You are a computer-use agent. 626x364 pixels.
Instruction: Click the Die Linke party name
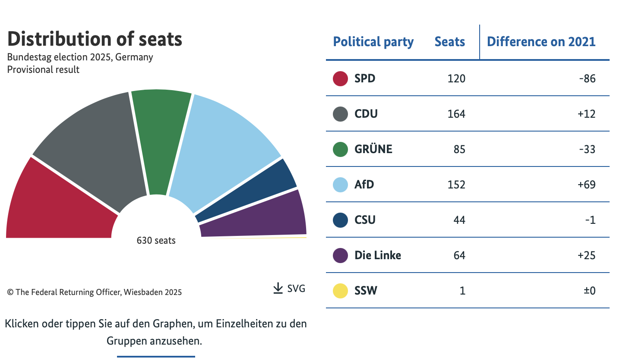(377, 255)
